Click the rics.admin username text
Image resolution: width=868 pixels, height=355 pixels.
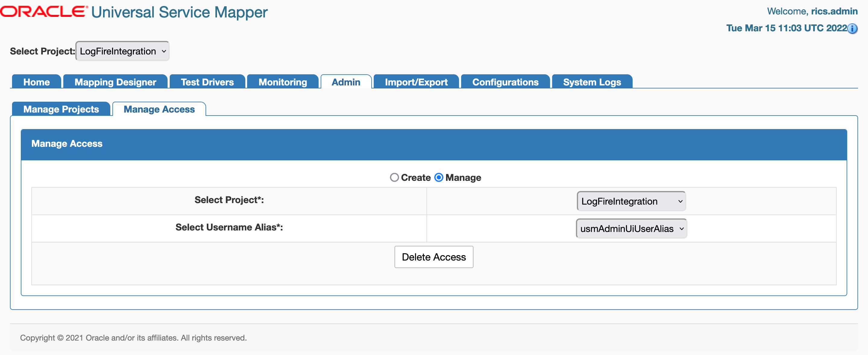tap(838, 11)
